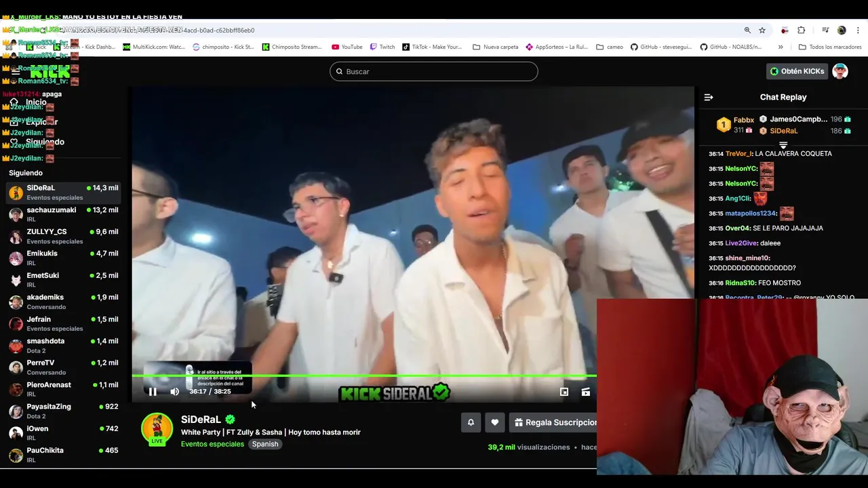Open PauChikita channel avatar
Viewport: 868px width, 488px height.
click(16, 455)
